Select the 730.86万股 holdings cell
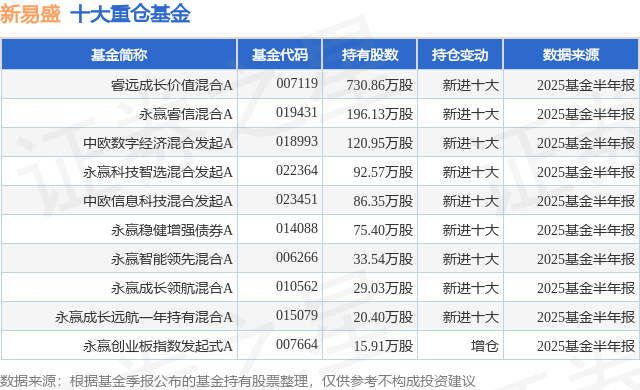The height and width of the screenshot is (390, 640). click(x=380, y=85)
